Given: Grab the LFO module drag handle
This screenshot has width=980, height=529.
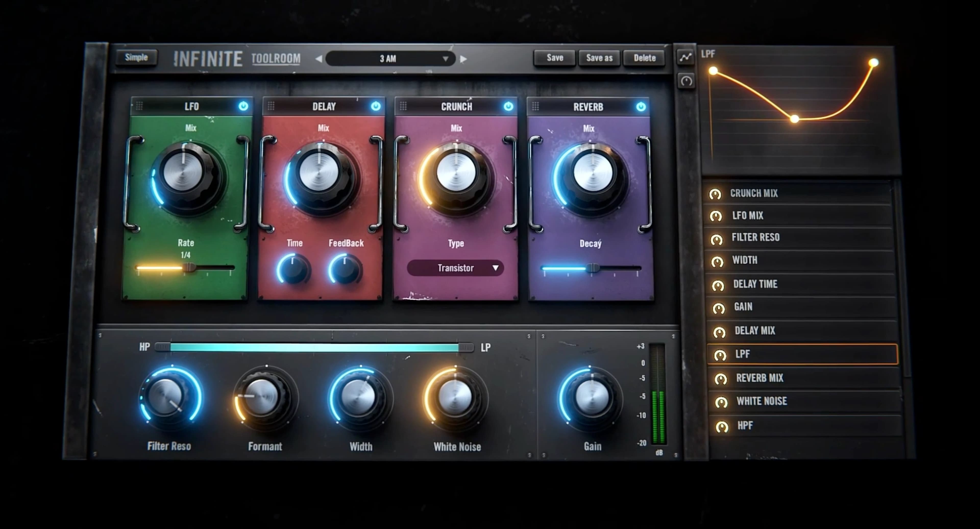Looking at the screenshot, I should point(139,106).
